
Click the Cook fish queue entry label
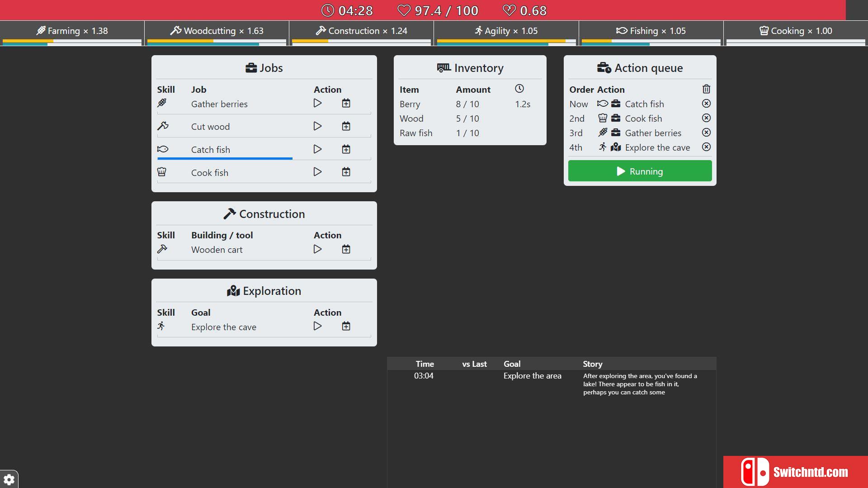(x=643, y=118)
